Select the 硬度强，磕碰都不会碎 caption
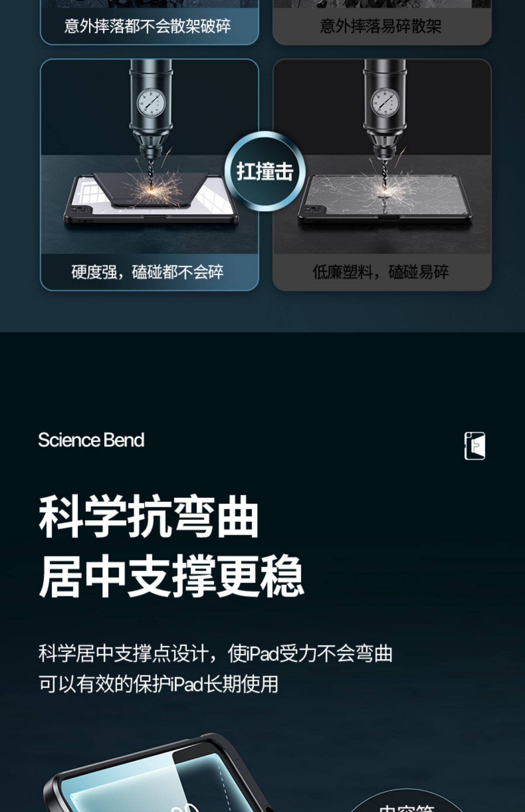The width and height of the screenshot is (525, 812). 147,272
